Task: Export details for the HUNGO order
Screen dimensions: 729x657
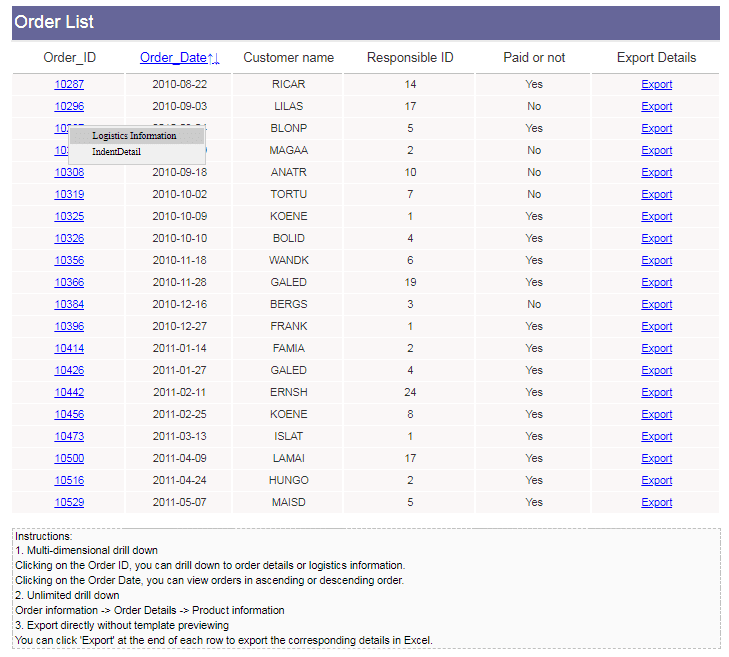Action: (x=656, y=480)
